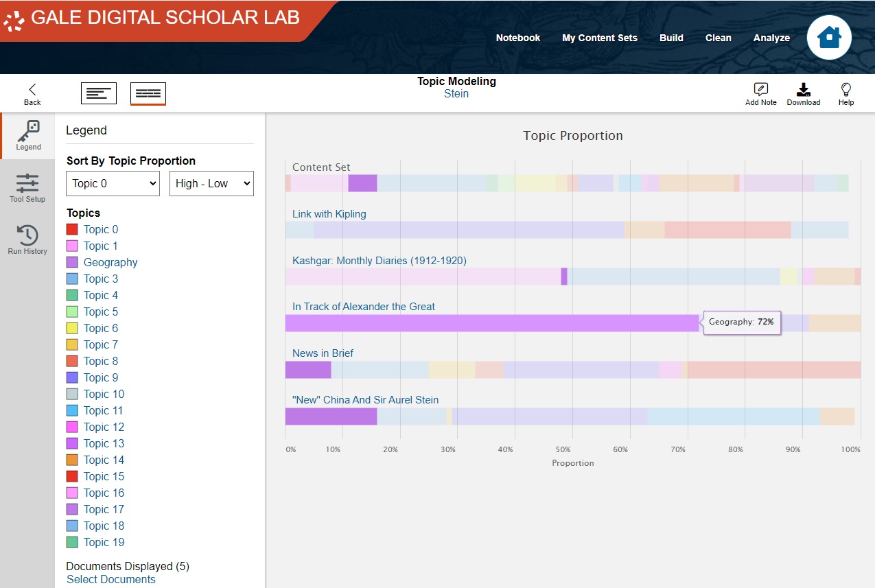Open the topic selection dropdown
The image size is (875, 588).
[x=113, y=183]
